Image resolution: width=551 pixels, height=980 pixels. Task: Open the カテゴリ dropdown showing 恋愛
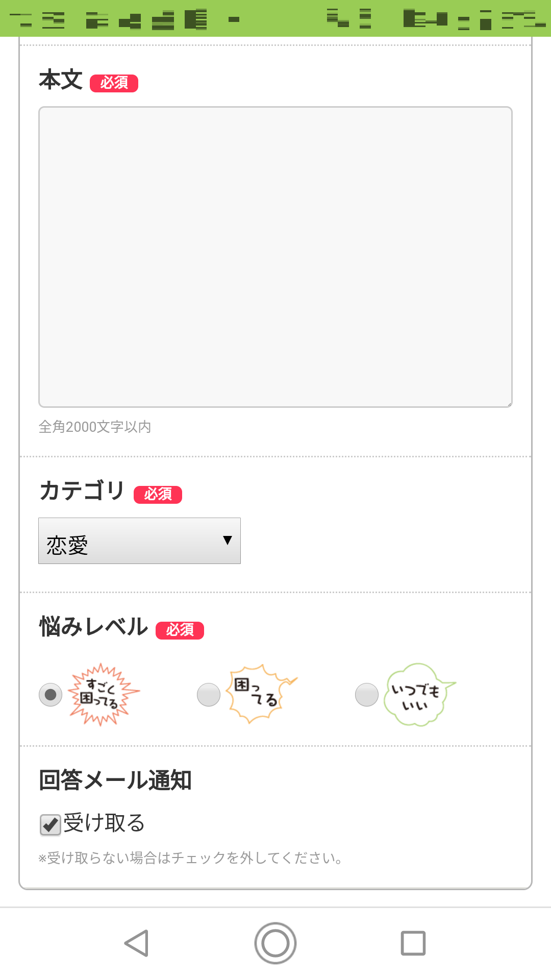[139, 541]
